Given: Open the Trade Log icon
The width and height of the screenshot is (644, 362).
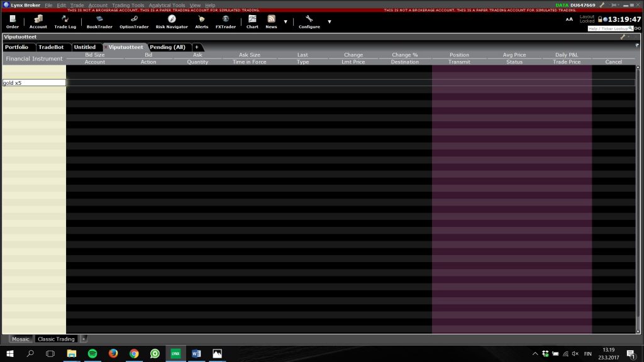Looking at the screenshot, I should (x=65, y=22).
